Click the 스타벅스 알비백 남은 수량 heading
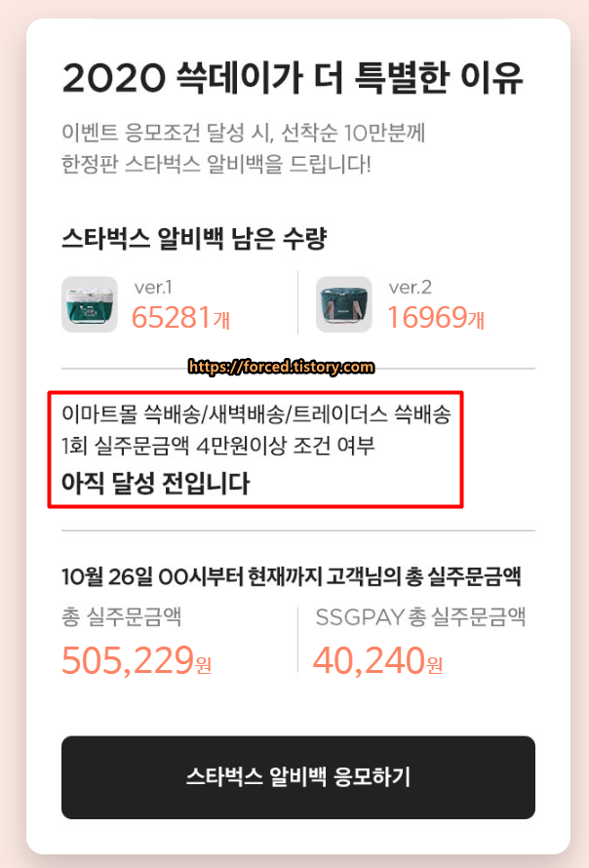 point(194,239)
